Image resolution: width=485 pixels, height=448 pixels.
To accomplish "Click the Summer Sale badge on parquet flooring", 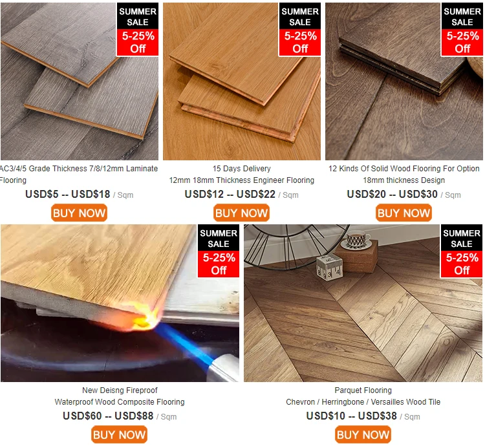I will click(462, 251).
